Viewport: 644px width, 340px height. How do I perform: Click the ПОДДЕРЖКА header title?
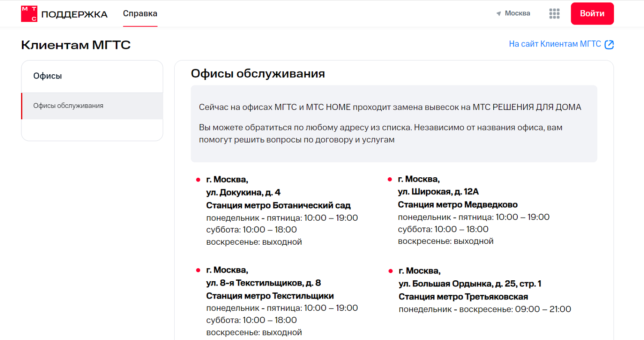tap(75, 15)
